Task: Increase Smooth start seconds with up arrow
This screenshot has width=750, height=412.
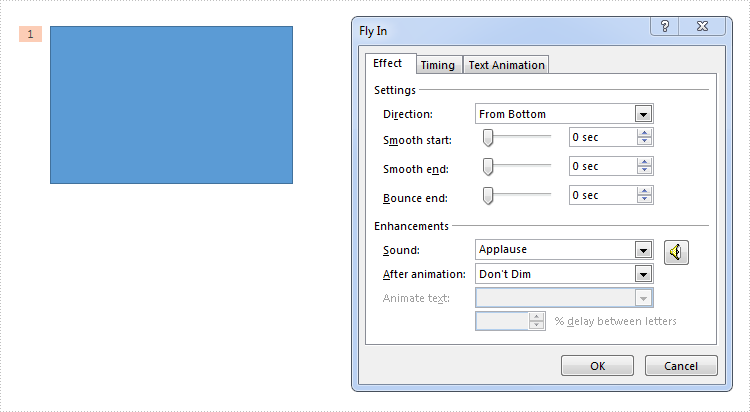Action: tap(644, 134)
